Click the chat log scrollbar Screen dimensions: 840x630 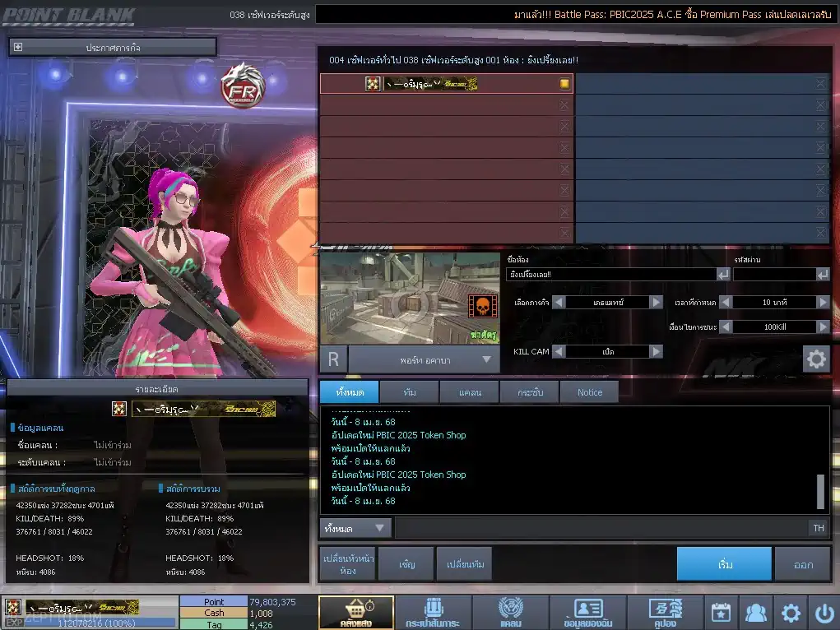point(820,491)
